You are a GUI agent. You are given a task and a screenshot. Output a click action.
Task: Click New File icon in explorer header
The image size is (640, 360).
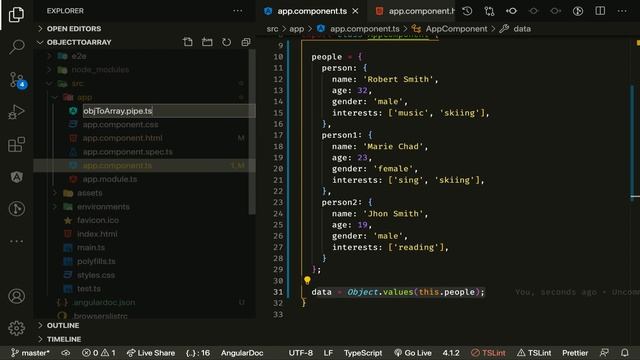click(x=188, y=42)
